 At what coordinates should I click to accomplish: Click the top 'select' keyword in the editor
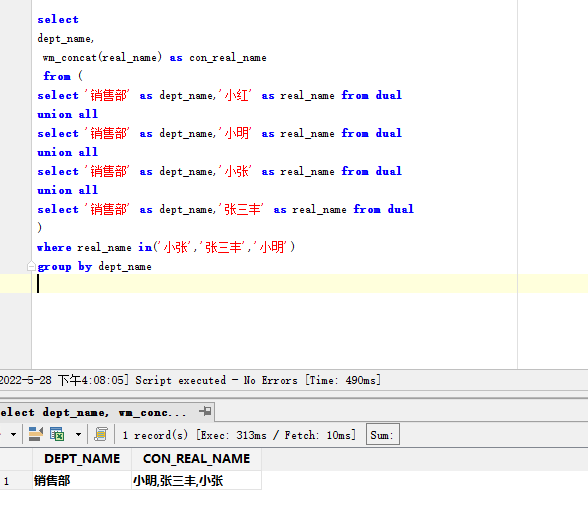pyautogui.click(x=58, y=20)
